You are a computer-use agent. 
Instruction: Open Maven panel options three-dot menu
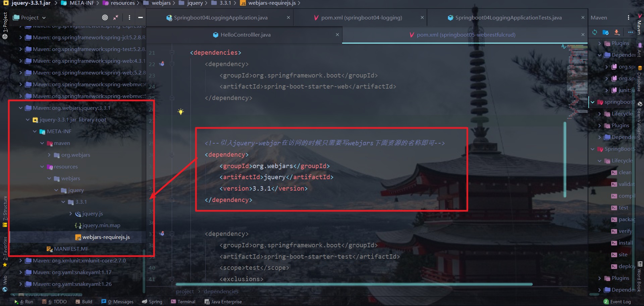(x=629, y=17)
